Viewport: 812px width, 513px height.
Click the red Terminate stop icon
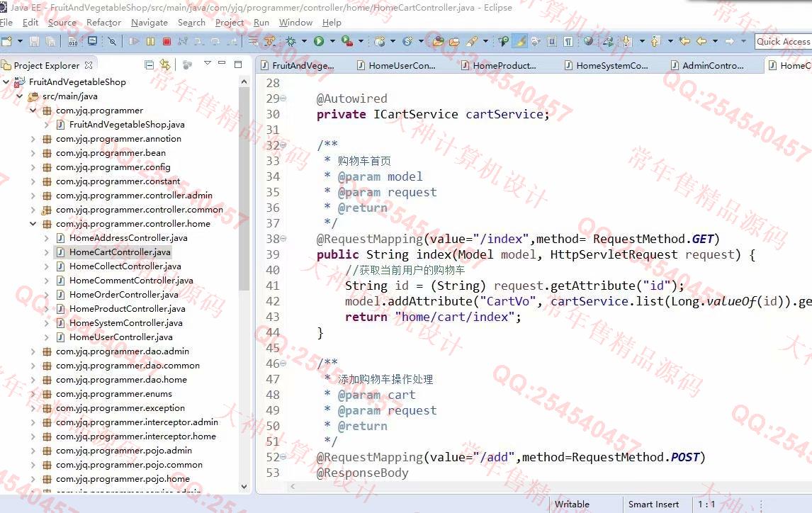(167, 42)
